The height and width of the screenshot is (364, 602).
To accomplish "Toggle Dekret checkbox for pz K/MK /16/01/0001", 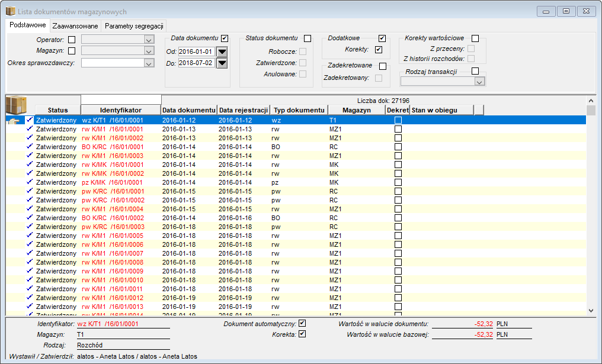I will coord(398,182).
